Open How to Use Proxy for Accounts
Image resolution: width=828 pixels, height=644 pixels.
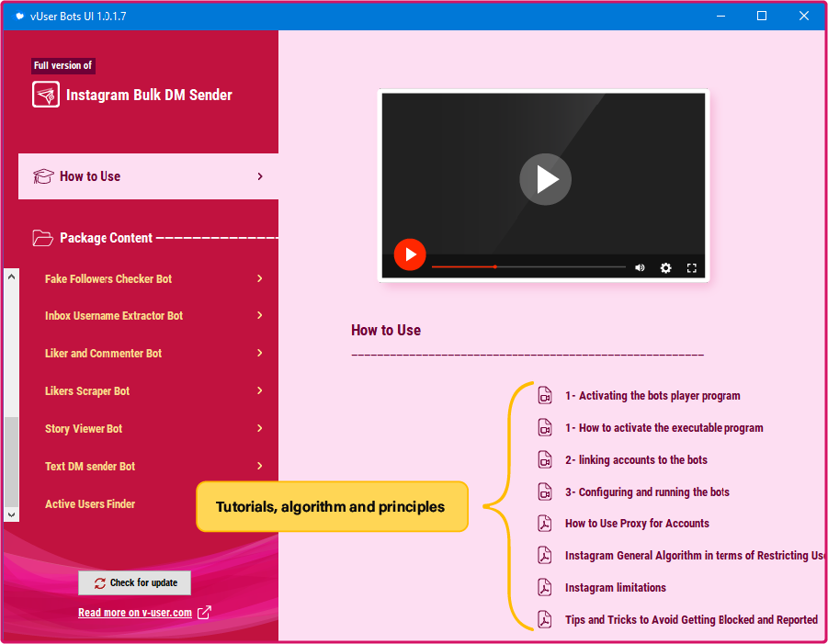pos(637,523)
